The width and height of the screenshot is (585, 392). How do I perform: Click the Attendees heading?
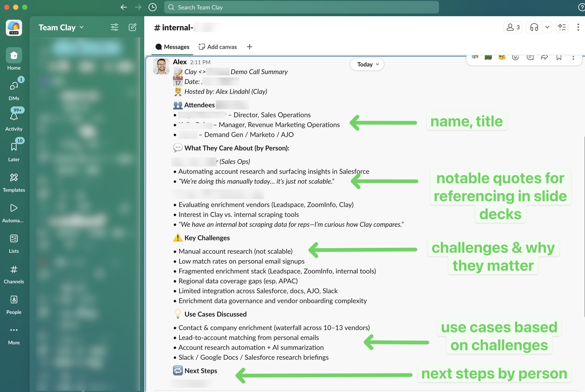click(199, 105)
